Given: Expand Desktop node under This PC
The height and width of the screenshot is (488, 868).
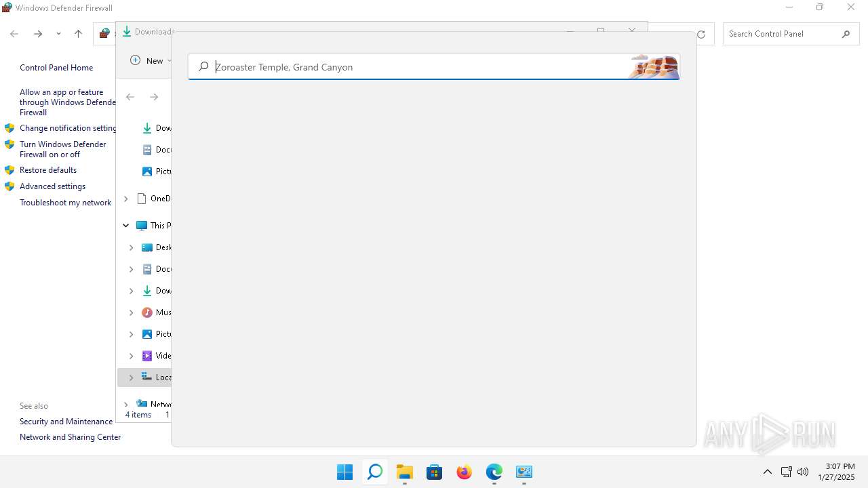Looking at the screenshot, I should pos(132,247).
